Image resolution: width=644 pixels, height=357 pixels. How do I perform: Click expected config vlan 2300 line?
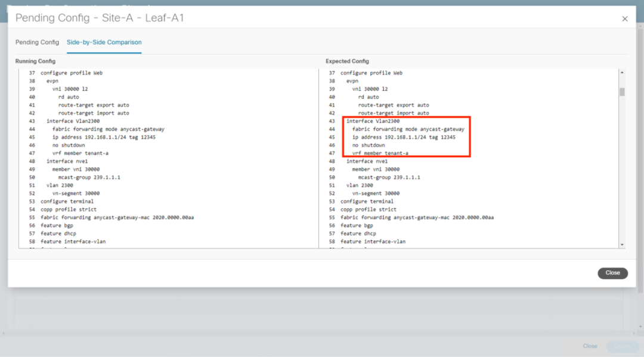point(360,185)
